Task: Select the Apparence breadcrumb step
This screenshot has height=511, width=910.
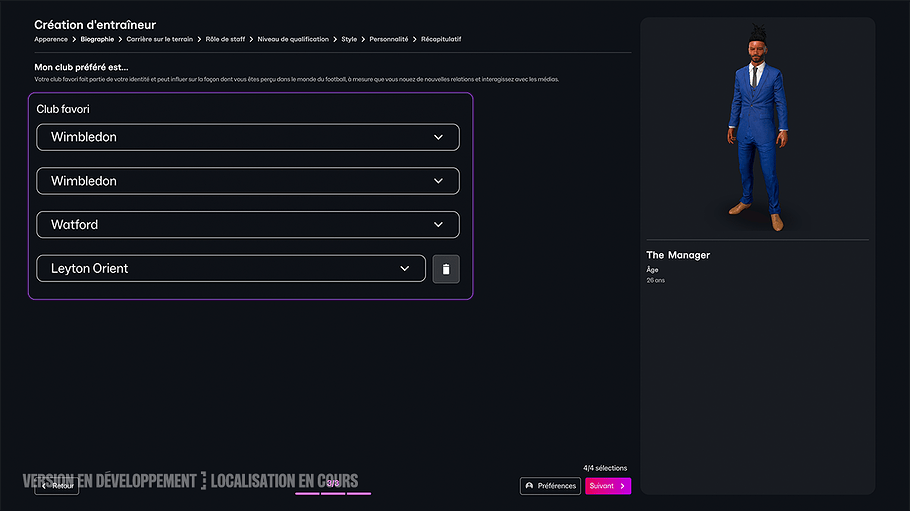Action: tap(51, 39)
